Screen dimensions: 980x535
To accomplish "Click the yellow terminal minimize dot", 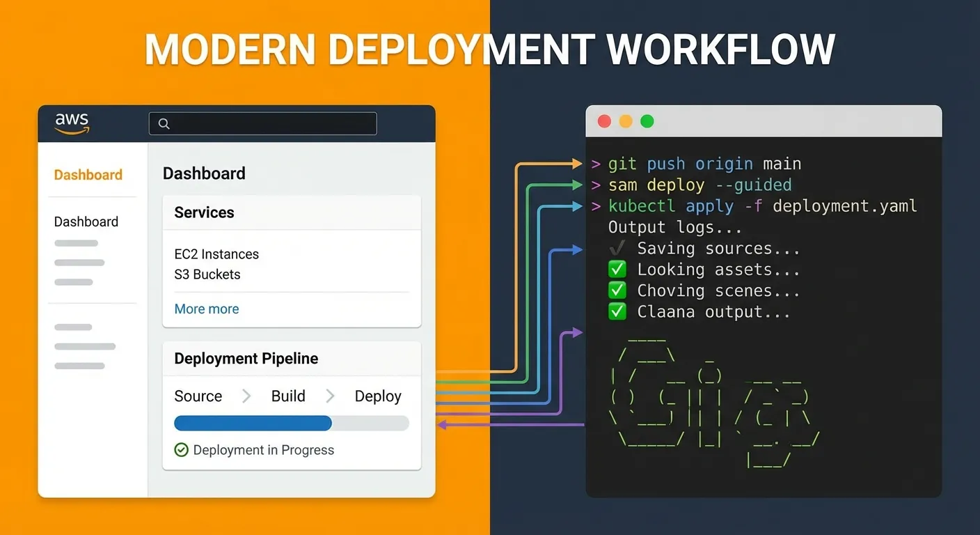I will (x=626, y=121).
